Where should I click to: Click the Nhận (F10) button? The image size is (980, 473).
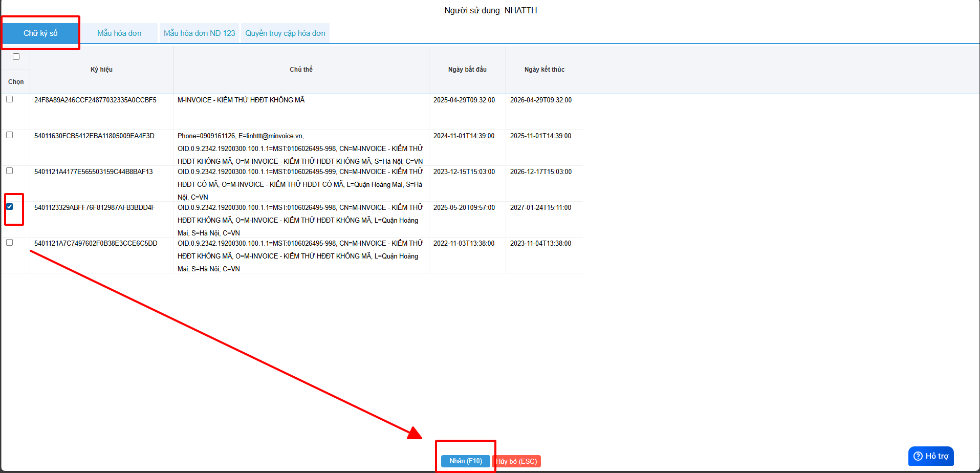[x=465, y=461]
